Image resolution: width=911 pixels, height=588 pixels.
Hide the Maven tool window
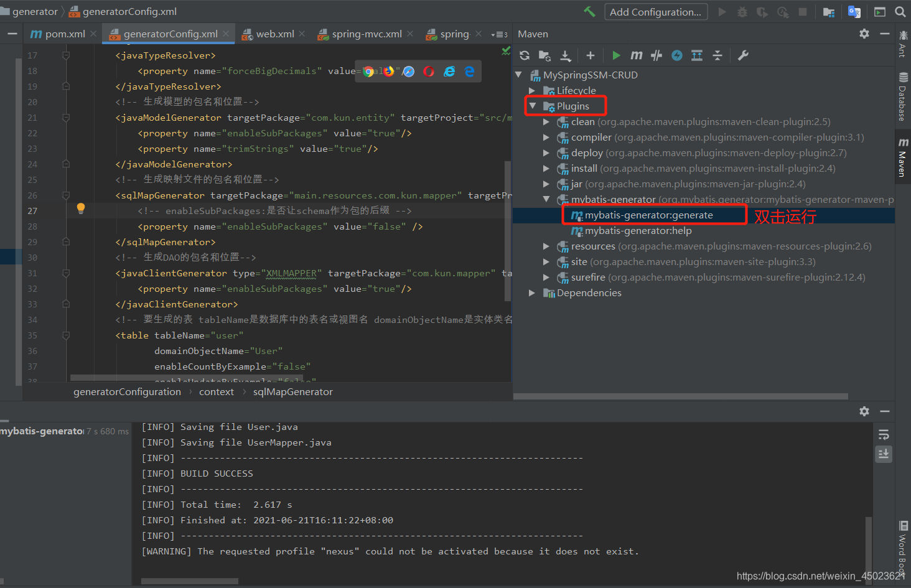coord(885,34)
